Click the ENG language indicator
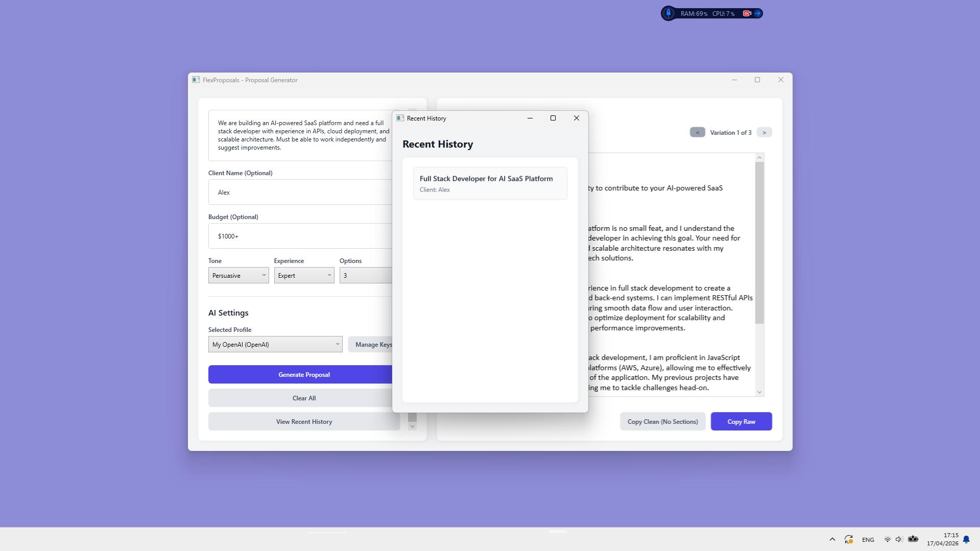Image resolution: width=980 pixels, height=551 pixels. pos(868,540)
